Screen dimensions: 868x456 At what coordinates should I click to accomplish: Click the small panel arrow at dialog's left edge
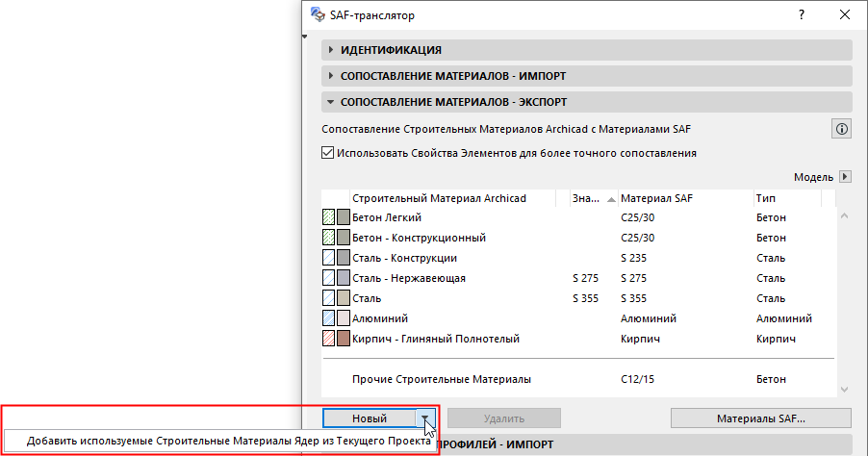tap(304, 37)
